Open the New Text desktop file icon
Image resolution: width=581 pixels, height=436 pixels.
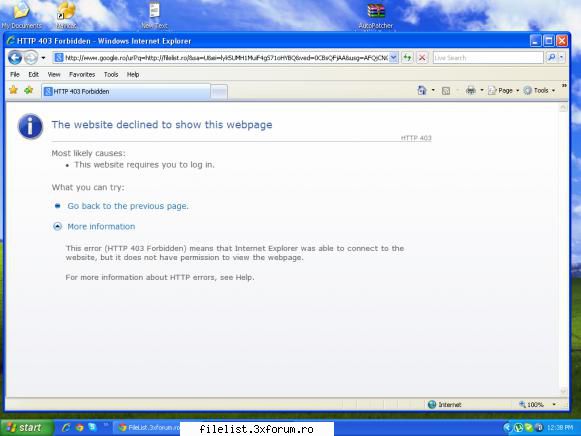155,16
